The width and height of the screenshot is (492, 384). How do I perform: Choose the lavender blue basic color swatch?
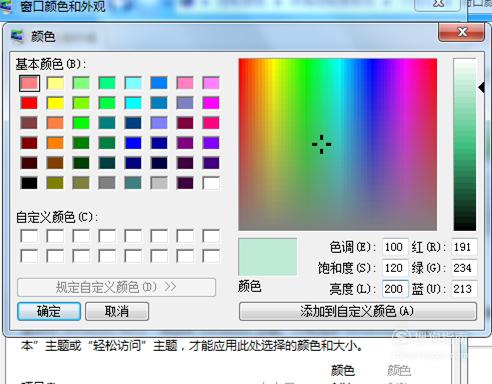pyautogui.click(x=159, y=123)
